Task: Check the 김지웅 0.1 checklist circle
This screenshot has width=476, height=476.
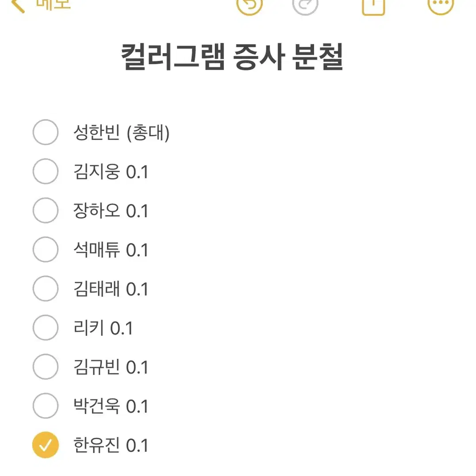Action: [46, 171]
